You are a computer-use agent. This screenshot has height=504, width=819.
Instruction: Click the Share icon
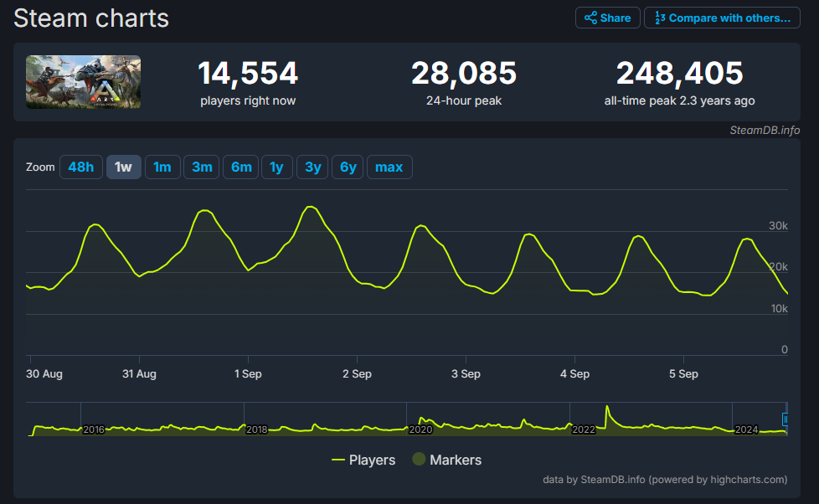click(x=590, y=18)
